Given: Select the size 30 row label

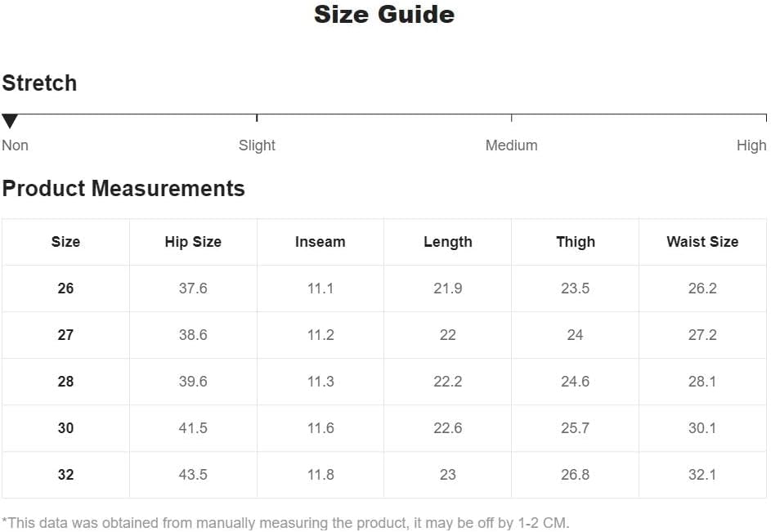Looking at the screenshot, I should (66, 427).
